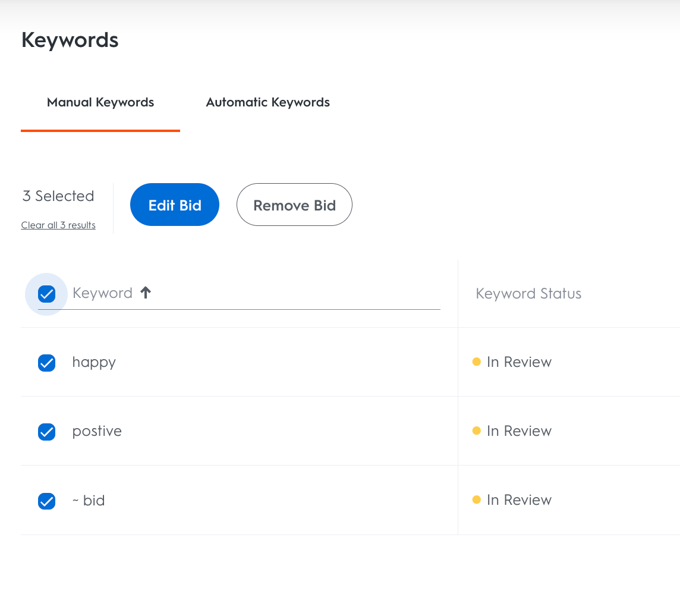
Task: Click the ~ bid keyword name
Action: click(x=89, y=501)
